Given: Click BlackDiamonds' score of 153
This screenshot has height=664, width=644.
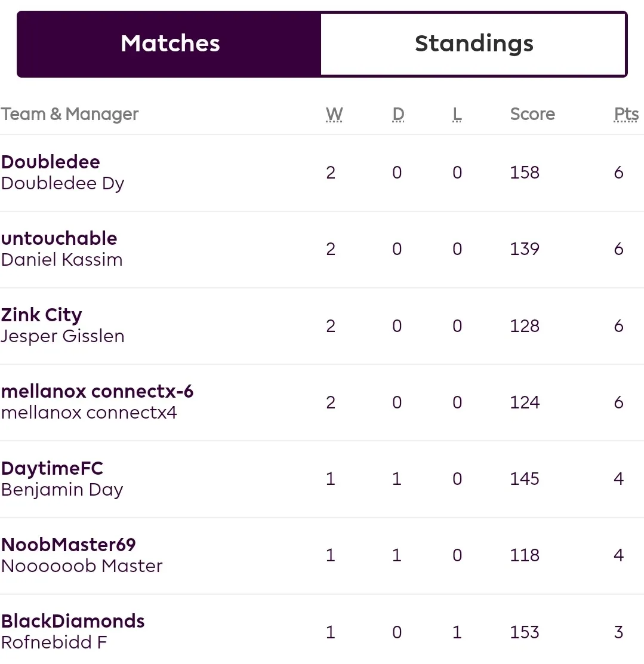Looking at the screenshot, I should tap(525, 632).
